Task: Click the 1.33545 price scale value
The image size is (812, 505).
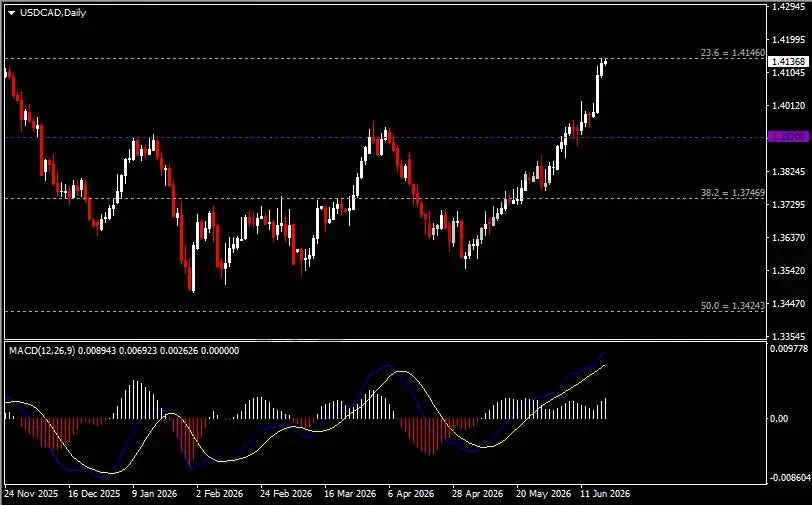Action: tap(789, 336)
